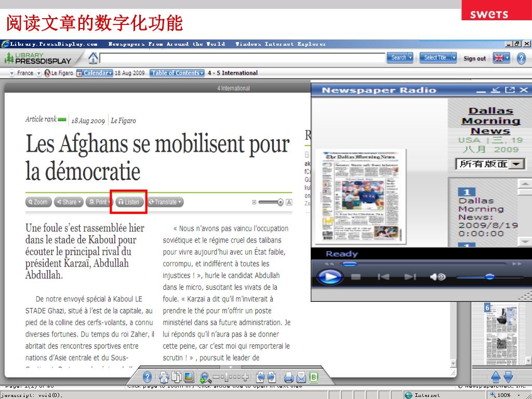
Task: Click the picture view icon
Action: coord(188,377)
